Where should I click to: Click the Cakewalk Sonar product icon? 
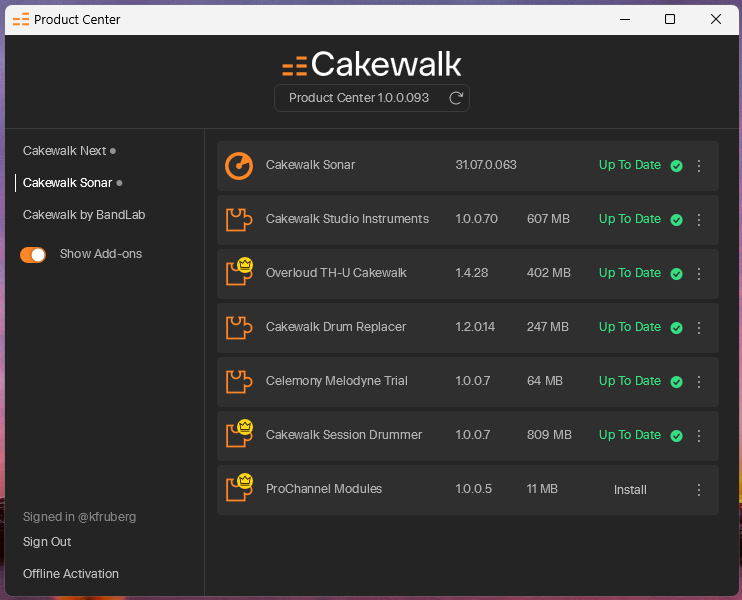click(x=239, y=166)
